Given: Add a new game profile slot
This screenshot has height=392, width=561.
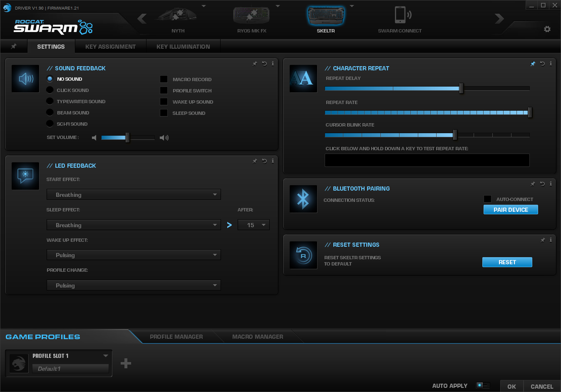Looking at the screenshot, I should tap(126, 364).
